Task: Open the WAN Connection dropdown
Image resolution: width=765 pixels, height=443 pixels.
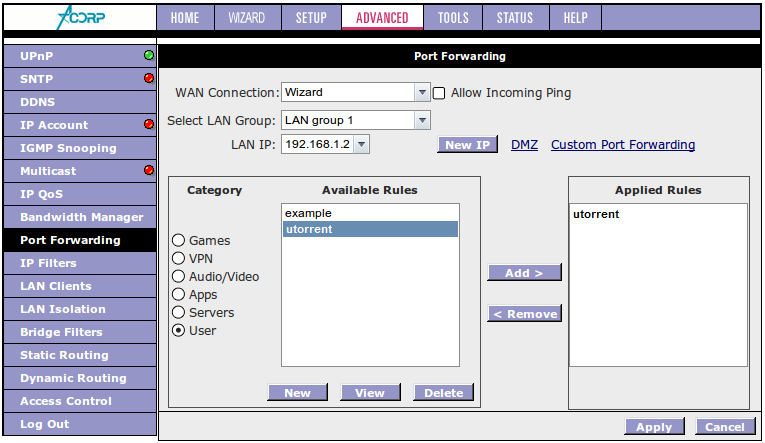Action: tap(356, 92)
